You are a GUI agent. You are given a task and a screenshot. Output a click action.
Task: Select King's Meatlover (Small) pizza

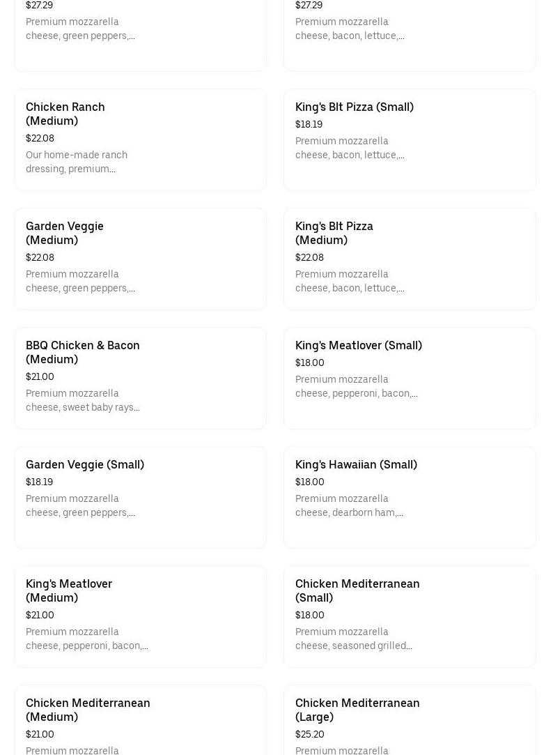[410, 378]
